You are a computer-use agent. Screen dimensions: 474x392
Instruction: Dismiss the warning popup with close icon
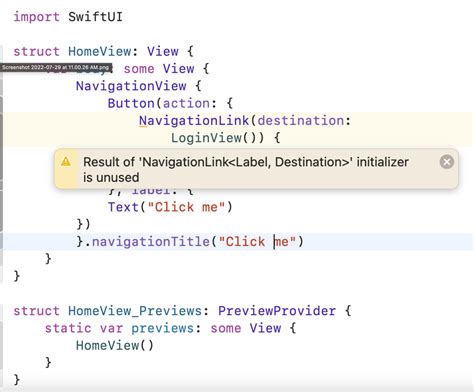click(447, 162)
